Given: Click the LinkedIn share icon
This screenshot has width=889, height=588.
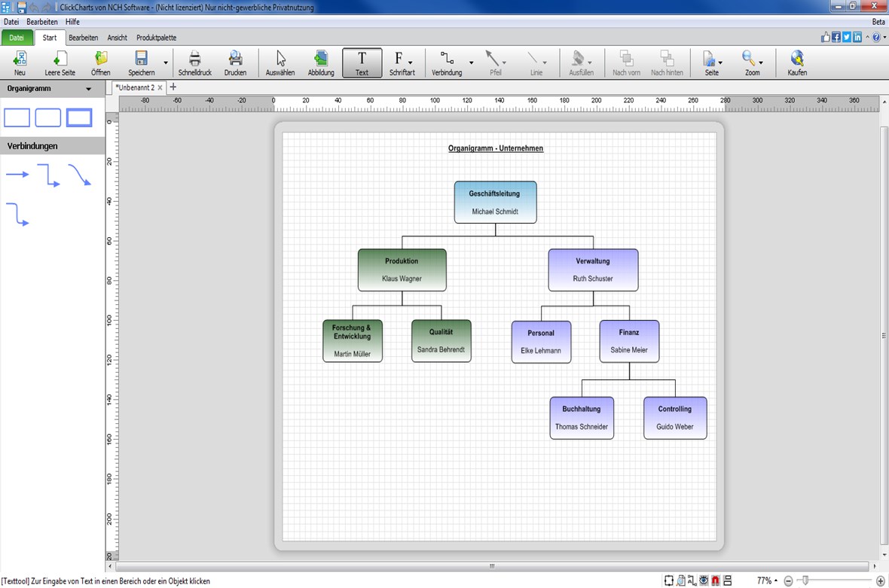Looking at the screenshot, I should [x=857, y=38].
